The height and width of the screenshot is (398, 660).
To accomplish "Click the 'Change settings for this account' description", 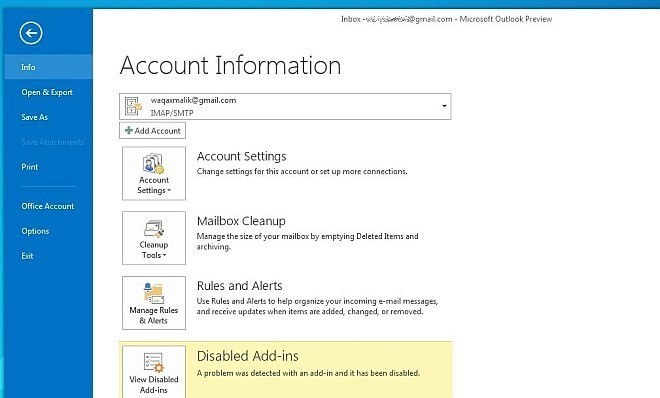I will pyautogui.click(x=302, y=171).
